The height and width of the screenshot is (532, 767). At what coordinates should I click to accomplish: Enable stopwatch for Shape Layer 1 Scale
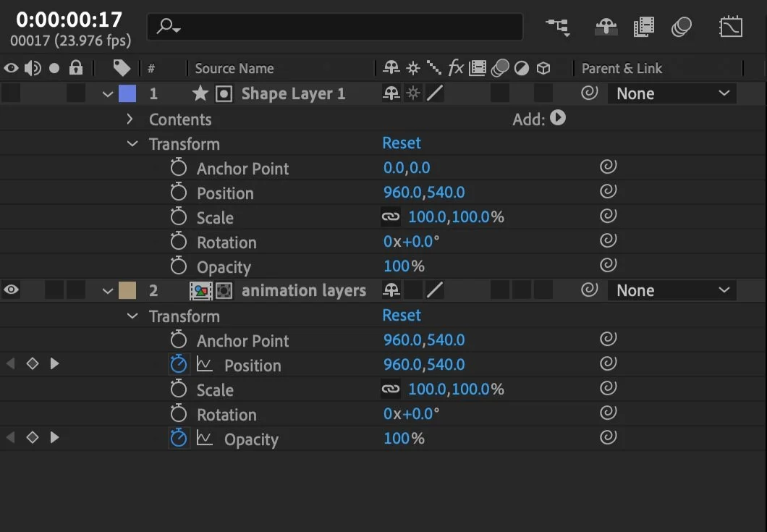tap(179, 216)
